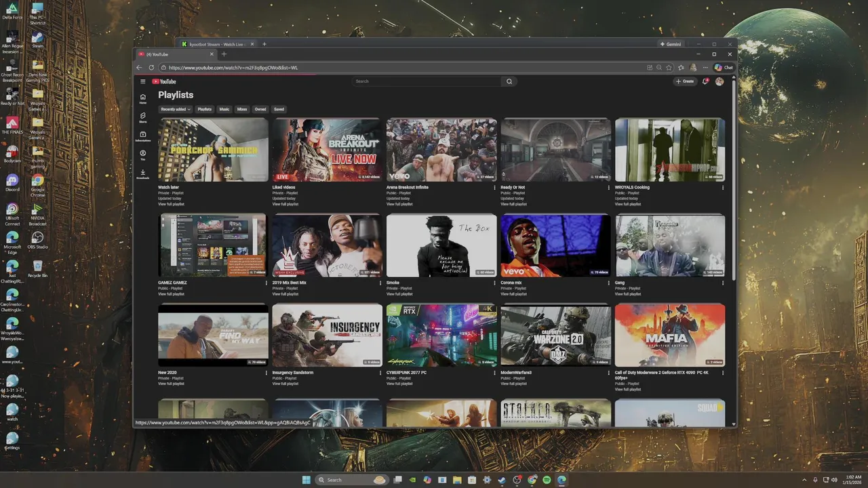Click the 2019 Mix Best Mix title

pyautogui.click(x=290, y=283)
